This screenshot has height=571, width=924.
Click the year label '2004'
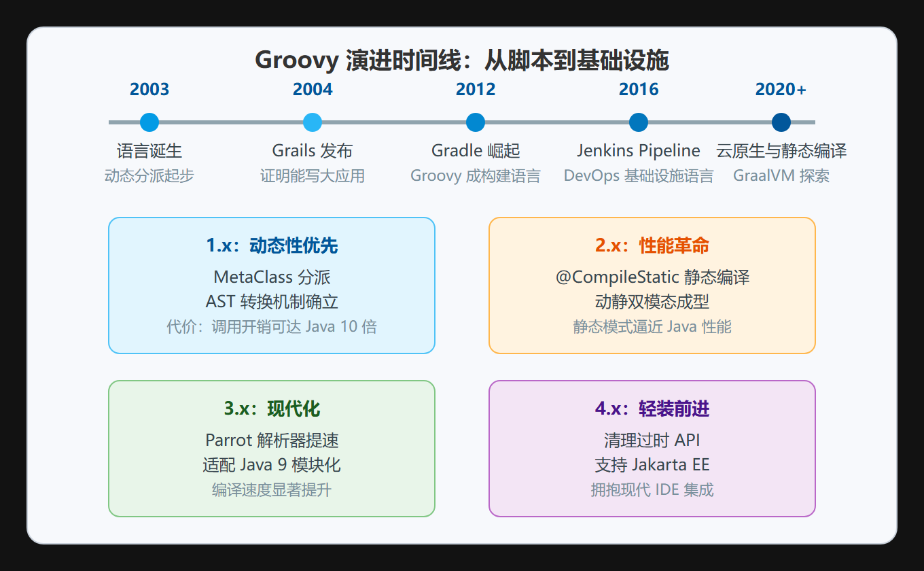tap(313, 89)
